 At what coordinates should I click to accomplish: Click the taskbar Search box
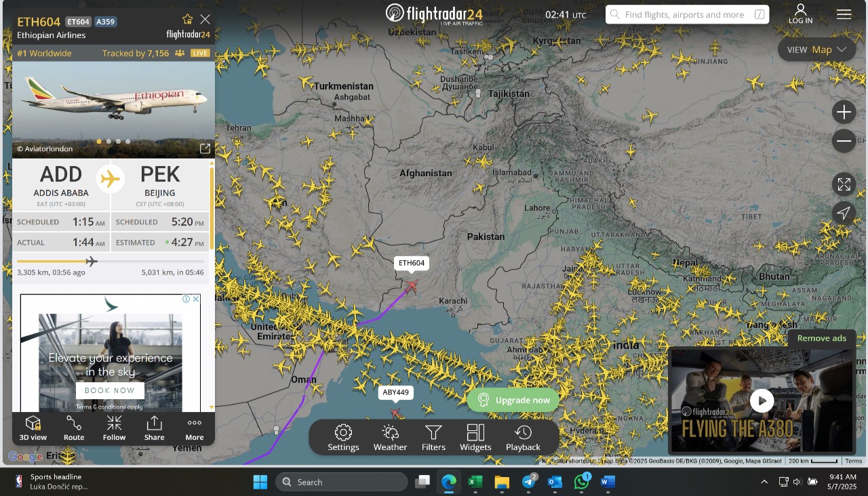point(342,482)
